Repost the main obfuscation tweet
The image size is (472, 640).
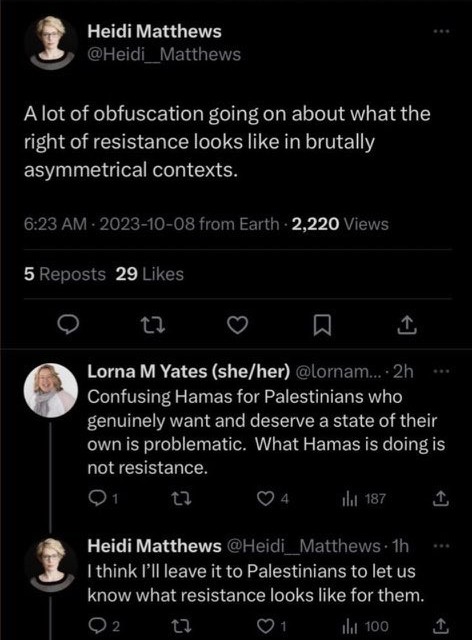(x=153, y=325)
